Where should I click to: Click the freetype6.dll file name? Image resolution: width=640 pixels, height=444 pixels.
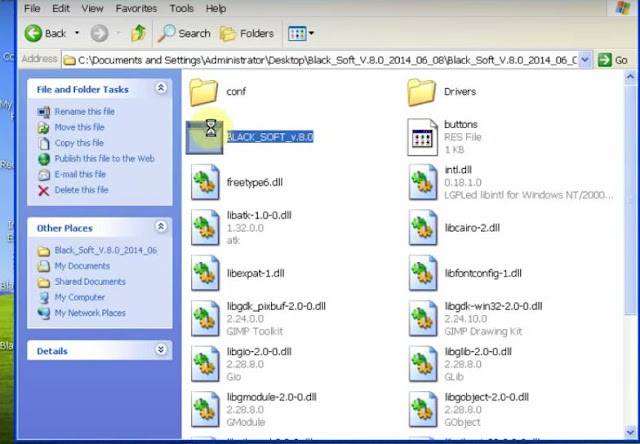tap(255, 182)
